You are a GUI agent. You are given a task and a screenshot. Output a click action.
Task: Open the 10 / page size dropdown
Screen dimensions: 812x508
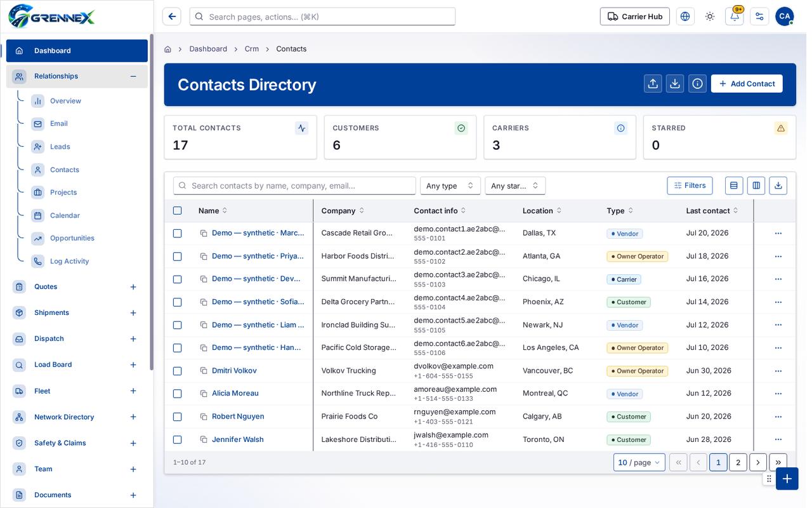coord(639,462)
